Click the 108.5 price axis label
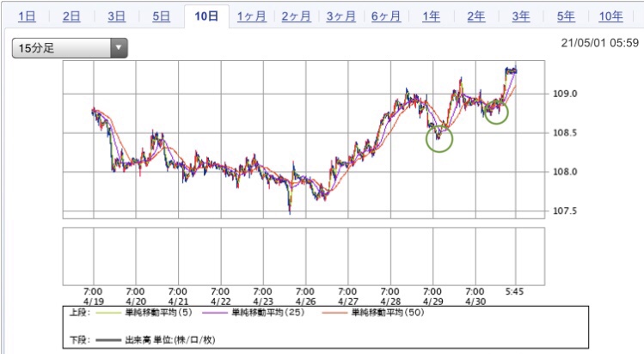This screenshot has height=354, width=644. pos(565,133)
